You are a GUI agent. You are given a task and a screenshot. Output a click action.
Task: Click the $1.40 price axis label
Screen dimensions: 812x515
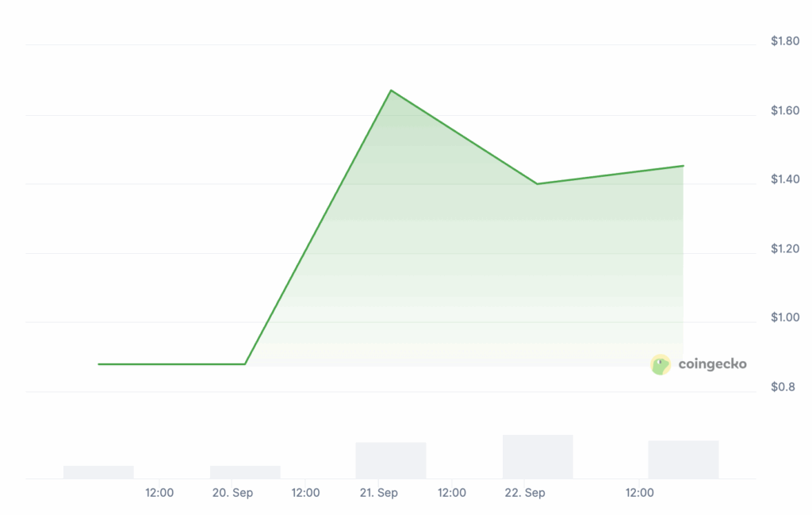[x=785, y=179]
